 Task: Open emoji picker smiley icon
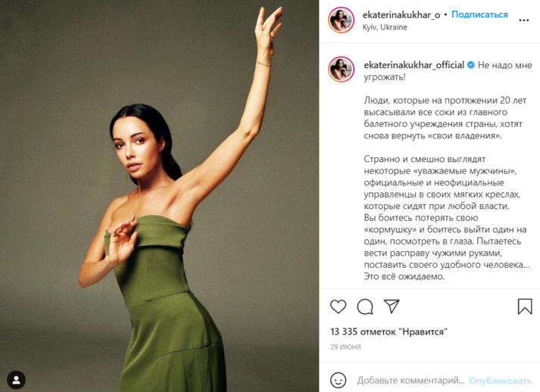(x=338, y=381)
